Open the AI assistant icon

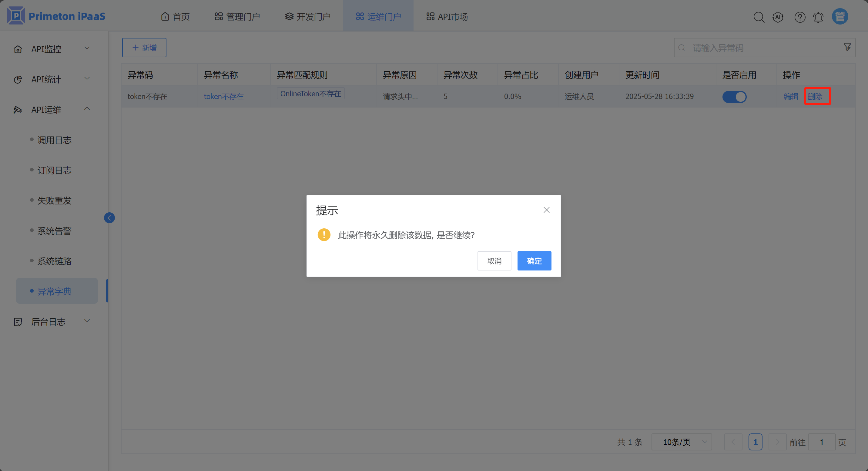tap(778, 17)
